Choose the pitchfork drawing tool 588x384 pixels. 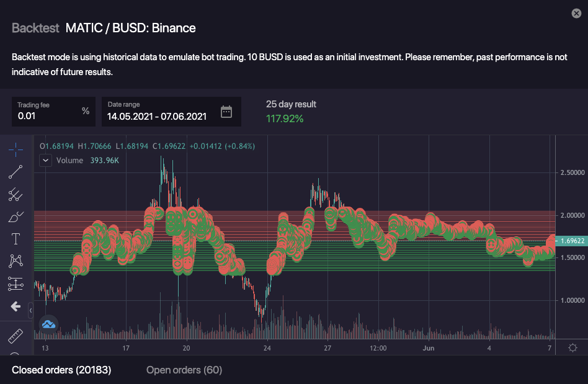point(16,194)
